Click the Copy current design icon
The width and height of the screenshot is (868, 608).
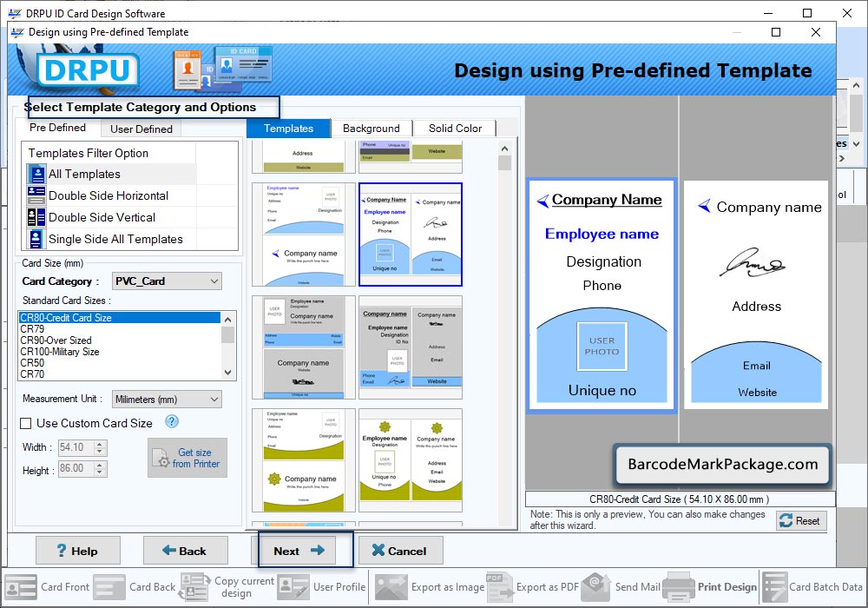click(194, 587)
